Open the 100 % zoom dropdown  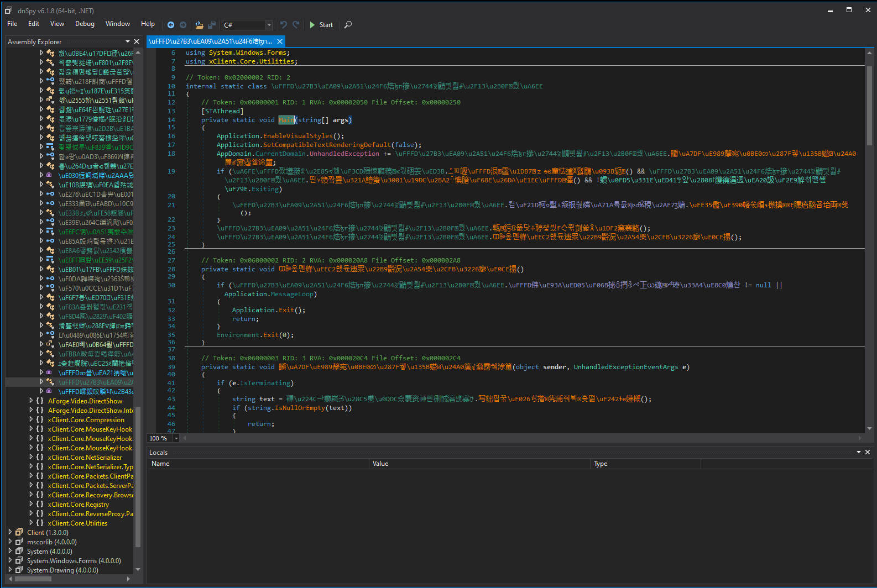click(176, 438)
